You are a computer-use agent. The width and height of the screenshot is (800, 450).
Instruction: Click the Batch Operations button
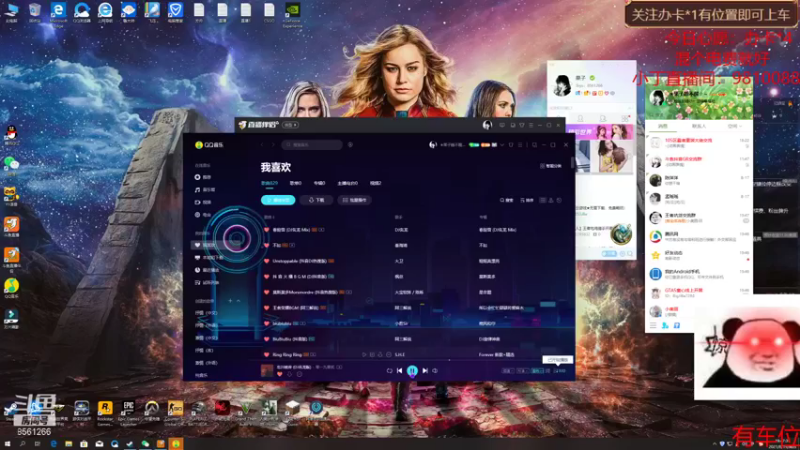[x=355, y=200]
